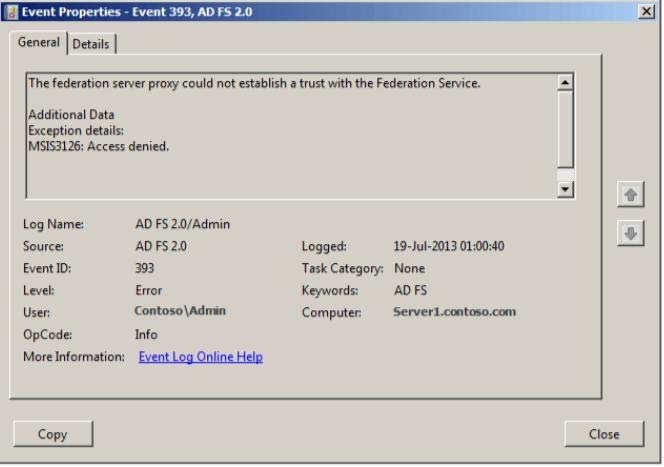Click the description scrollbar up arrow

(565, 83)
